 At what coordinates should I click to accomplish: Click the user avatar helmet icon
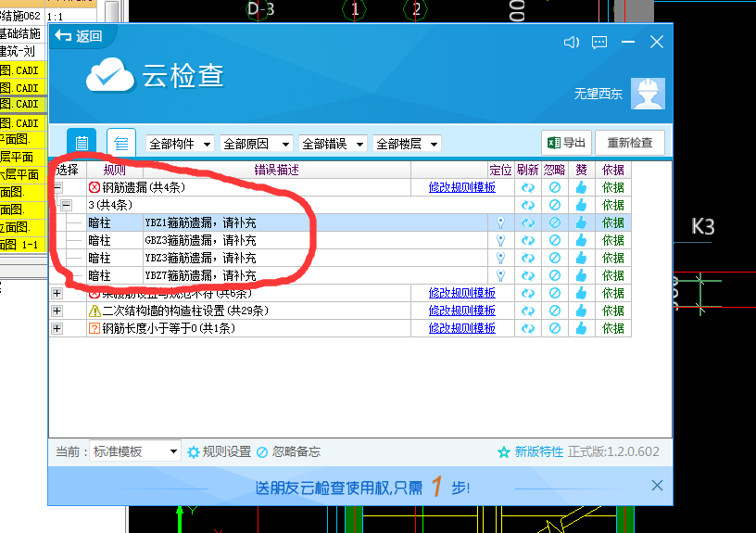coord(648,94)
